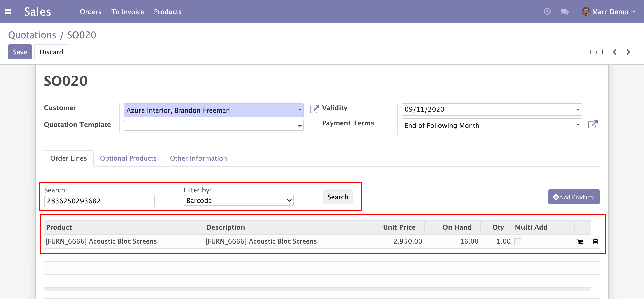Open Filter by Barcode dropdown
Viewport: 644px width, 299px height.
click(x=238, y=201)
